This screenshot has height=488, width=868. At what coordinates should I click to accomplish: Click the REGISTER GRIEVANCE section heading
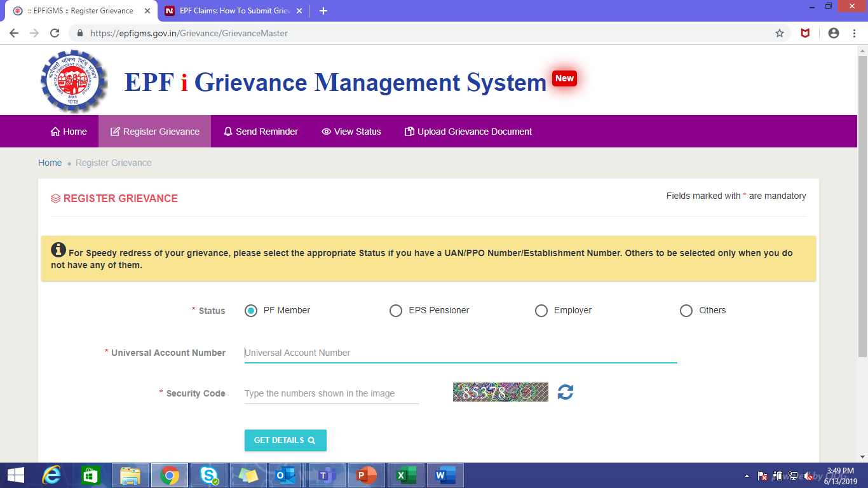[114, 198]
